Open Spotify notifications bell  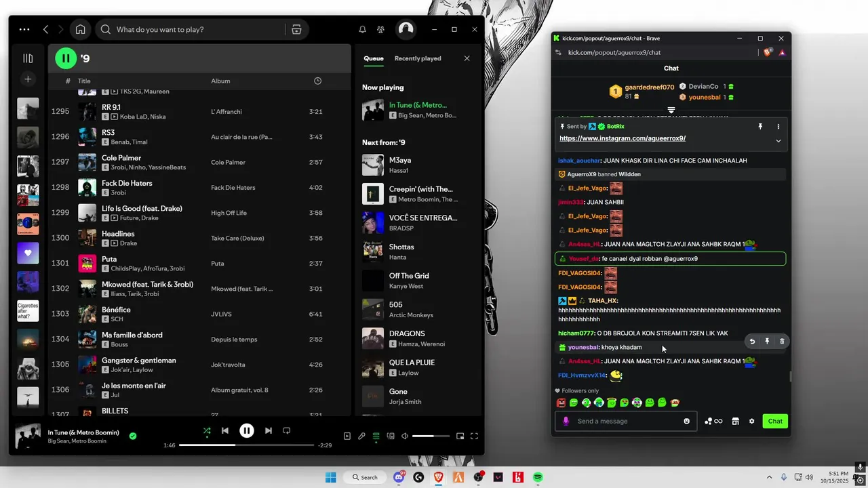pyautogui.click(x=362, y=29)
